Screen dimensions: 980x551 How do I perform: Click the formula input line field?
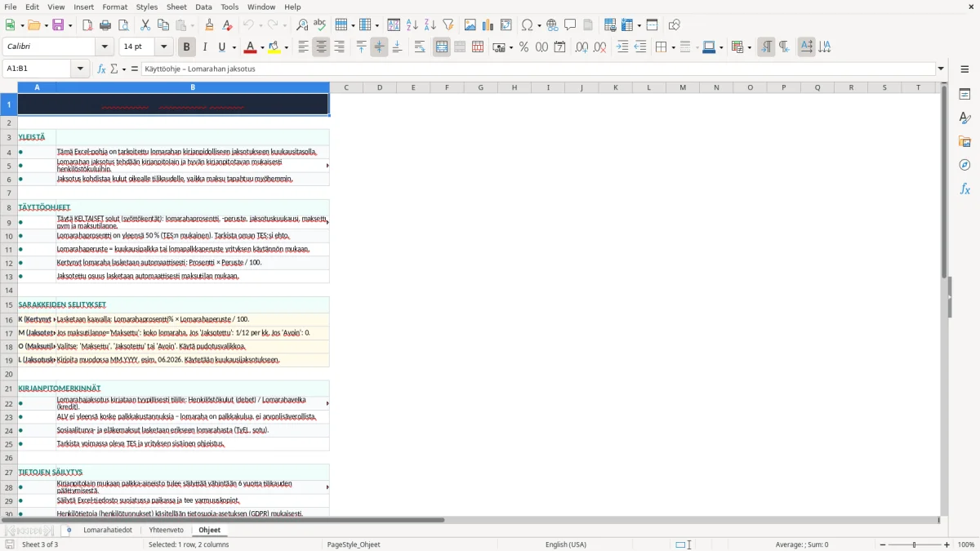[538, 69]
